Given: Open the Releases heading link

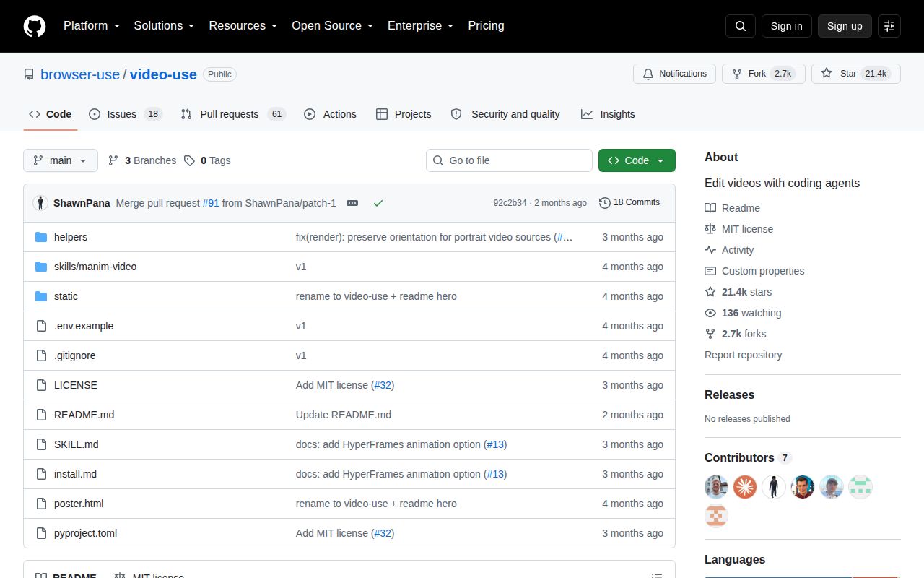Looking at the screenshot, I should [729, 394].
